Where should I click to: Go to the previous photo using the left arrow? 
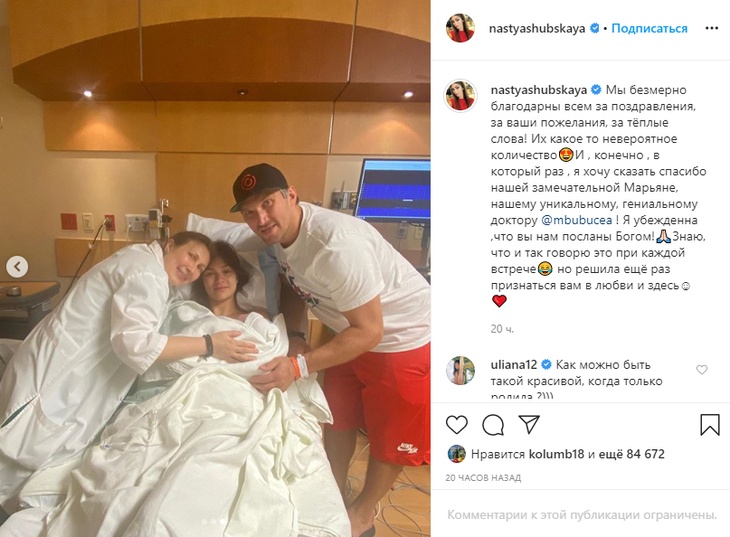pos(17,267)
